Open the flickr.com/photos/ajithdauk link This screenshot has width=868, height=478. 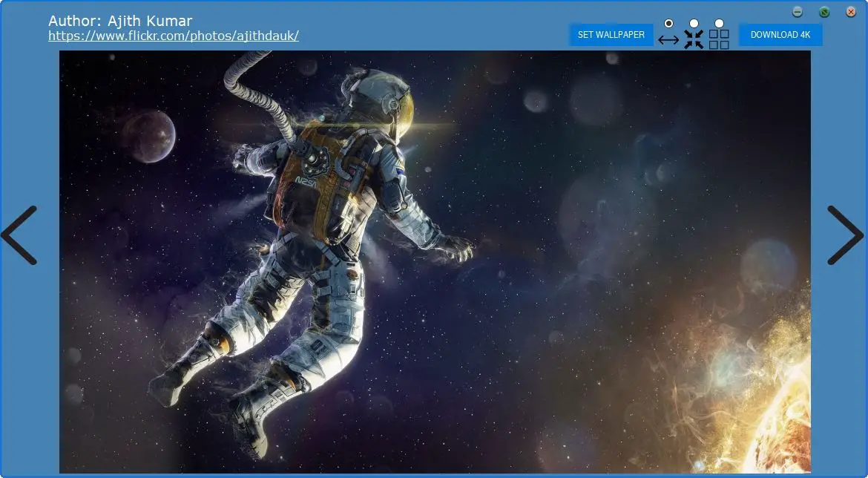point(174,36)
